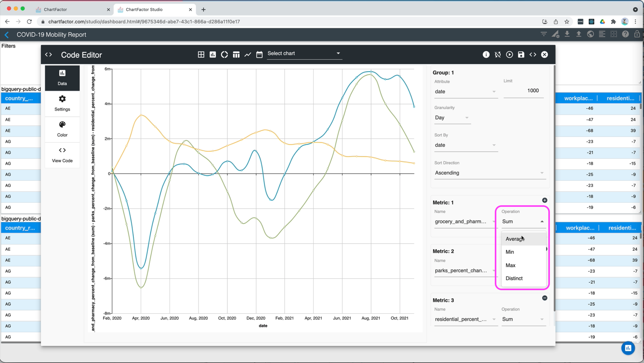The width and height of the screenshot is (644, 363).
Task: Choose the donut chart type icon
Action: 224,55
